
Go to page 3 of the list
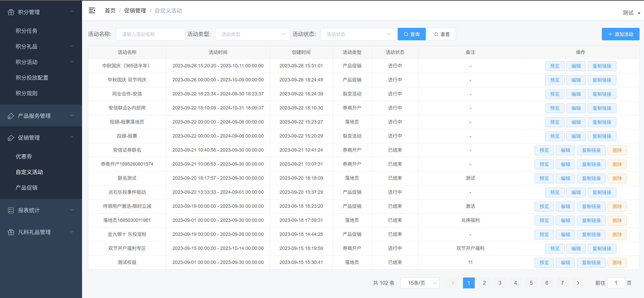pyautogui.click(x=500, y=283)
